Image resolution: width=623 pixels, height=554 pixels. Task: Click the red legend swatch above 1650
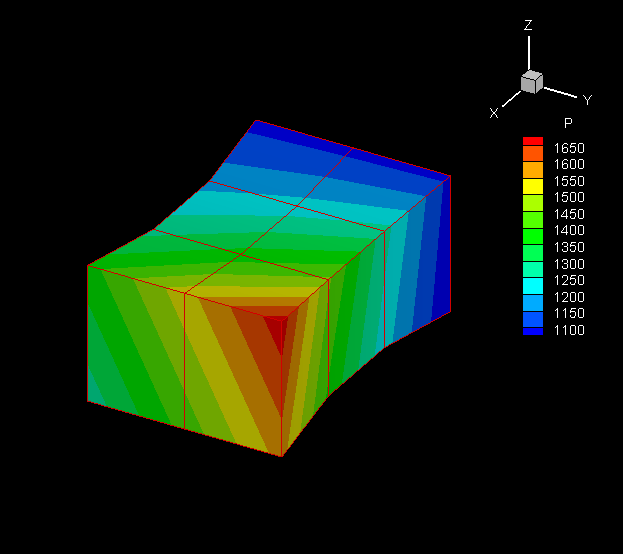coord(533,141)
